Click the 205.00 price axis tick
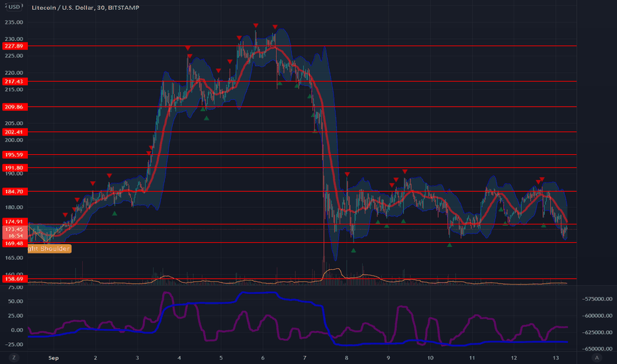The width and height of the screenshot is (617, 364). point(14,123)
